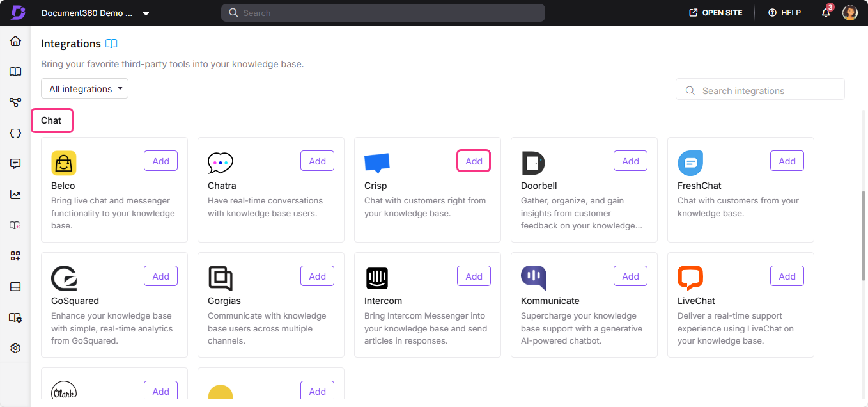Open the Knowledge base site icon

pos(15,317)
